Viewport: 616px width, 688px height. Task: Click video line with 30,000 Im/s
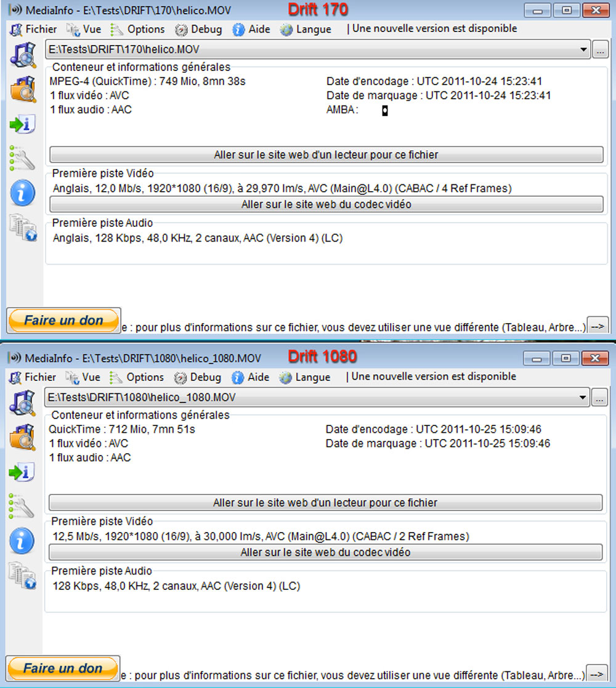pos(261,536)
